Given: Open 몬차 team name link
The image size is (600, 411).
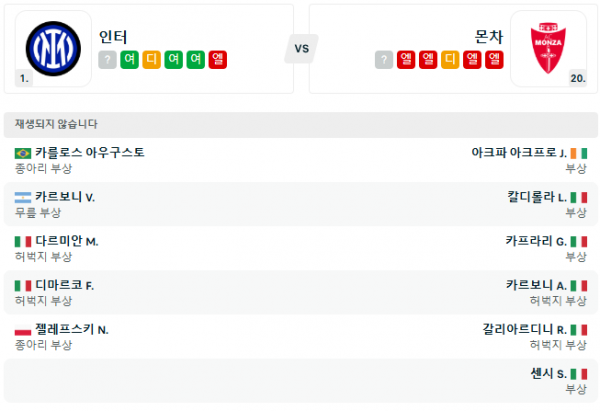Looking at the screenshot, I should (x=488, y=36).
